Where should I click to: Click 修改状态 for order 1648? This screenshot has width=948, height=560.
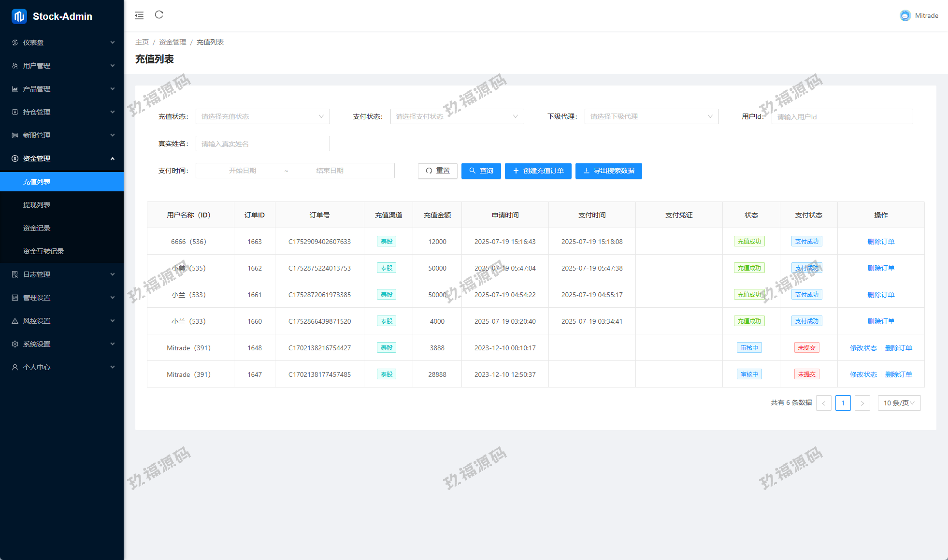pos(863,348)
